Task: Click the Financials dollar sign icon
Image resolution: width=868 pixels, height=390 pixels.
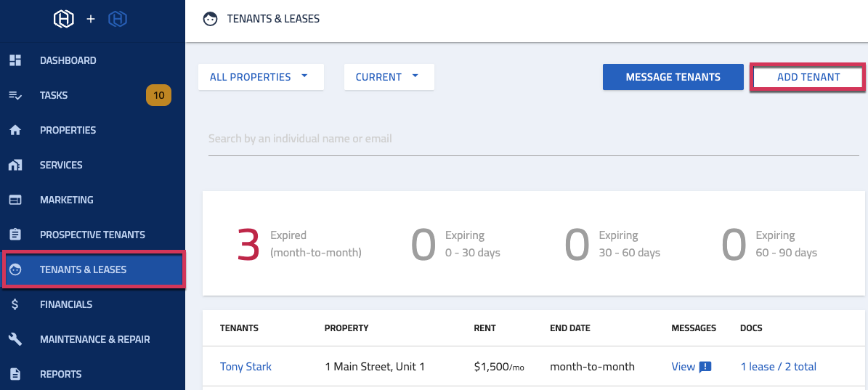Action: point(15,304)
